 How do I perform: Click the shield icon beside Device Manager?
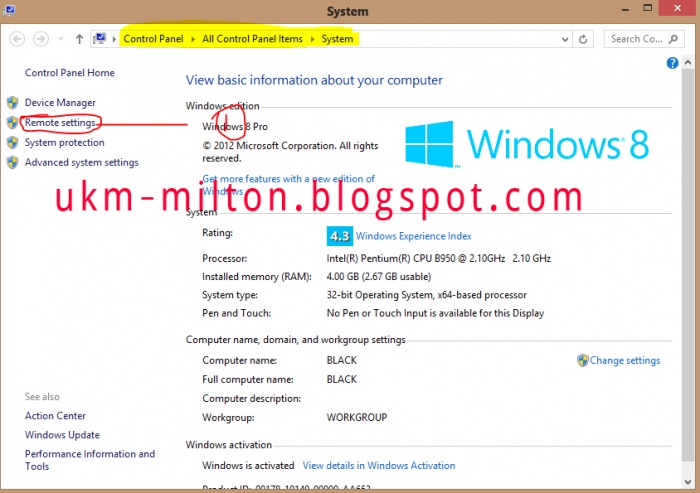click(12, 103)
